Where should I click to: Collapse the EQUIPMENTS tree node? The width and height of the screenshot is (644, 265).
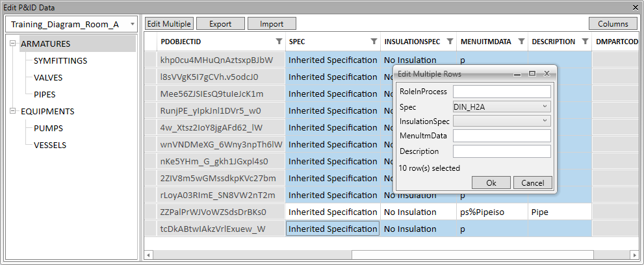click(13, 111)
